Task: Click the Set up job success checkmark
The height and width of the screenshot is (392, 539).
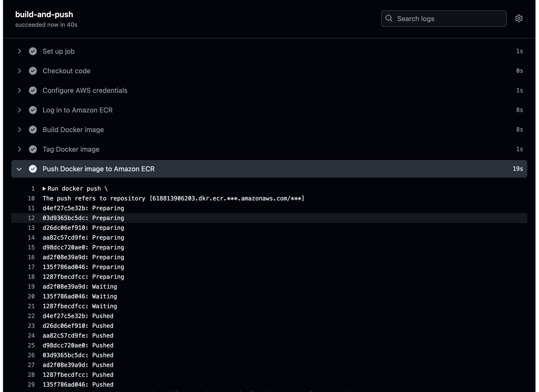Action: coord(33,51)
